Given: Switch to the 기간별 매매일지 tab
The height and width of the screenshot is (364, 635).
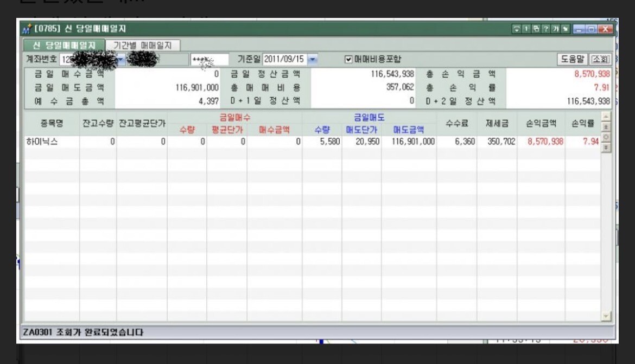Looking at the screenshot, I should point(142,46).
